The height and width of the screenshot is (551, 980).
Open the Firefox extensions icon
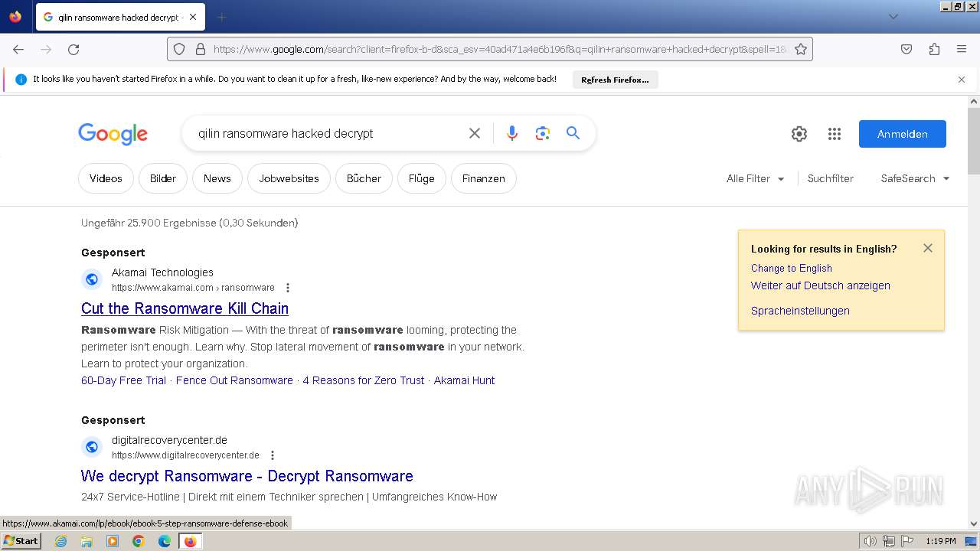coord(934,49)
